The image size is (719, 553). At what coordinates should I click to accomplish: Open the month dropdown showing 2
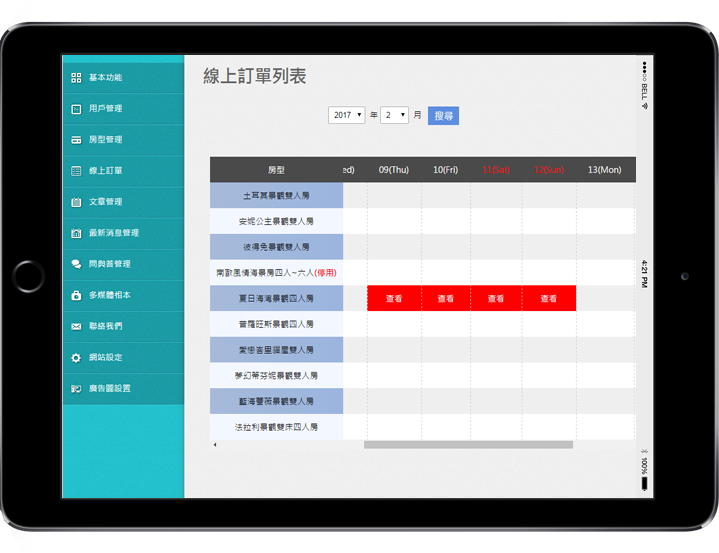tap(394, 116)
